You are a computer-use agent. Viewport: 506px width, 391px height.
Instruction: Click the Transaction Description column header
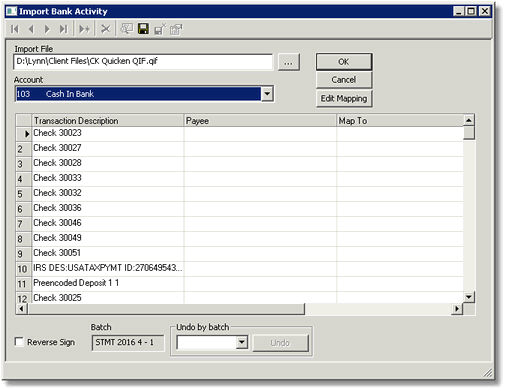point(108,121)
